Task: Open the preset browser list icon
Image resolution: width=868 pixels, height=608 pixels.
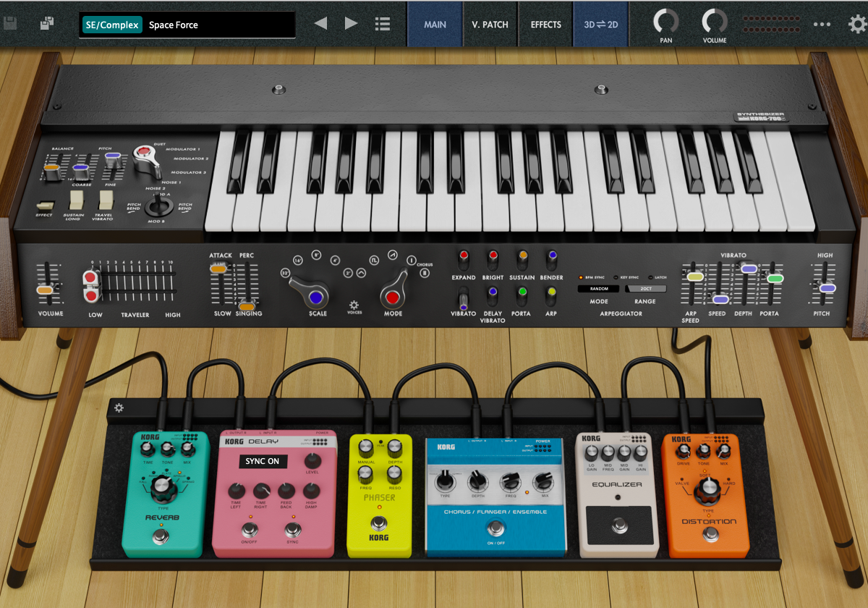Action: (383, 24)
